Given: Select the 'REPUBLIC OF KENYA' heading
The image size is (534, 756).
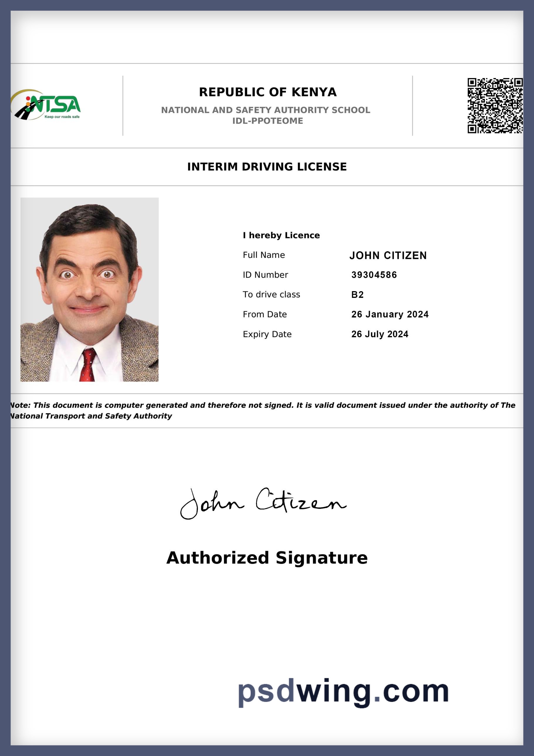Looking at the screenshot, I should click(x=268, y=92).
